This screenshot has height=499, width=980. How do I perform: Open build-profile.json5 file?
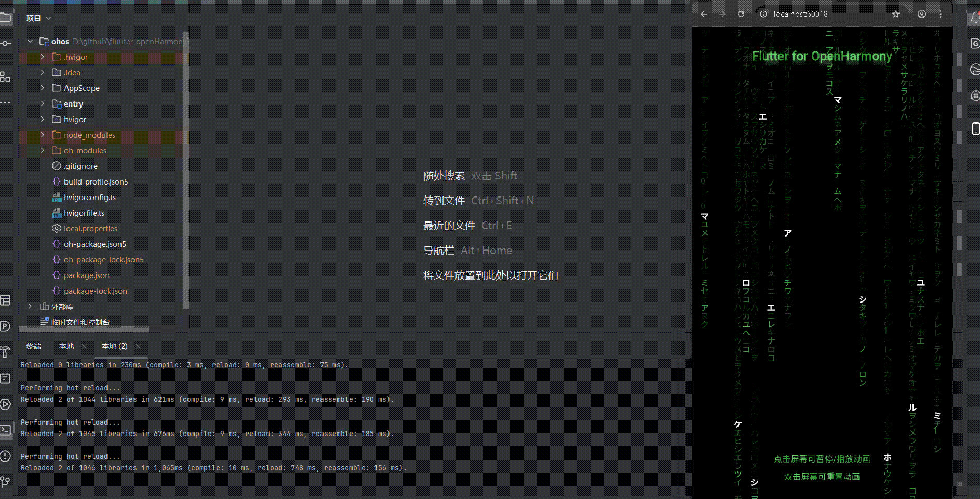pyautogui.click(x=96, y=181)
